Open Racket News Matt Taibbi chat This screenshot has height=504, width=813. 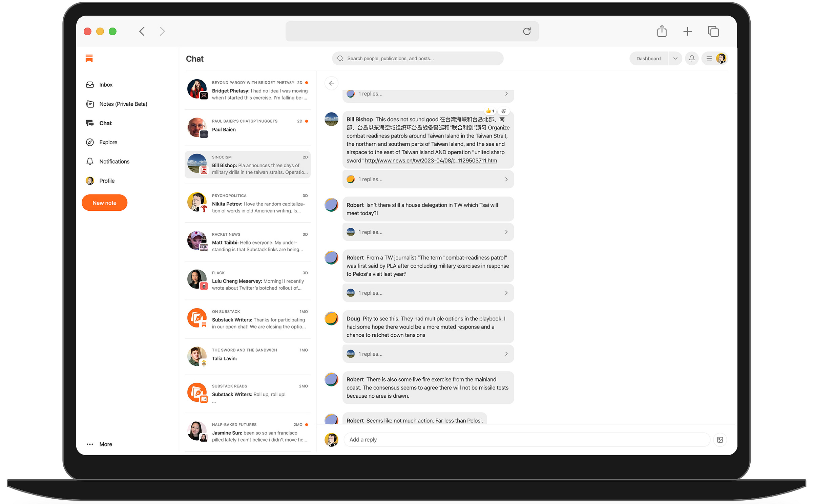(x=248, y=242)
